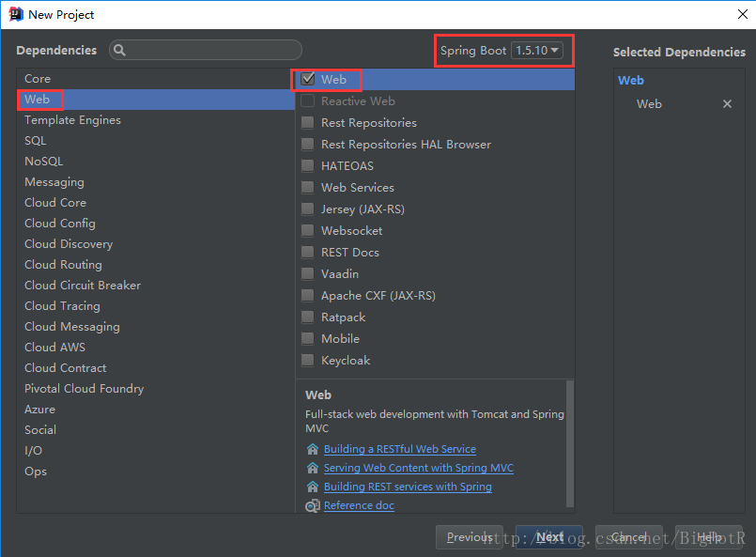The height and width of the screenshot is (557, 756).
Task: Check the Rest Repositories checkbox
Action: tap(308, 122)
